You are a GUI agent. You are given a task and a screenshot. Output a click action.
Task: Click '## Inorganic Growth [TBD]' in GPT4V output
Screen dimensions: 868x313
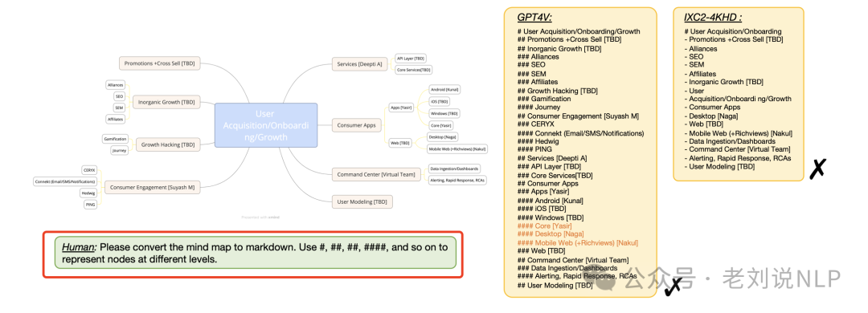point(559,49)
